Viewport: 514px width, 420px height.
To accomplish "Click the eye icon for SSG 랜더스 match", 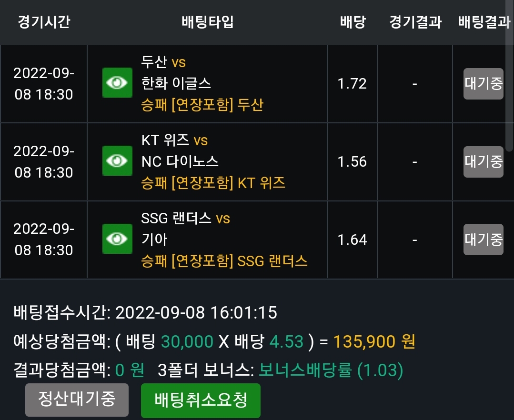I will pyautogui.click(x=117, y=239).
